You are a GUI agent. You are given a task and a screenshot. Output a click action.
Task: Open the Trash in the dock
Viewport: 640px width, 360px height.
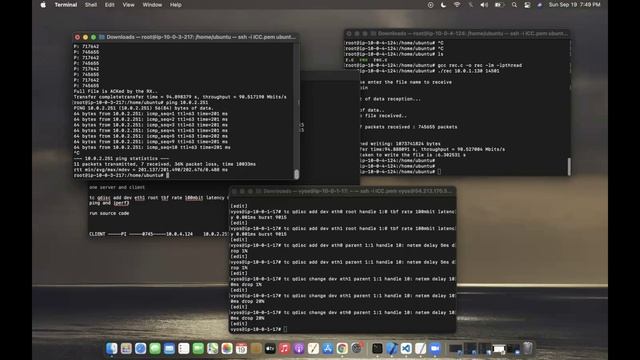click(528, 348)
